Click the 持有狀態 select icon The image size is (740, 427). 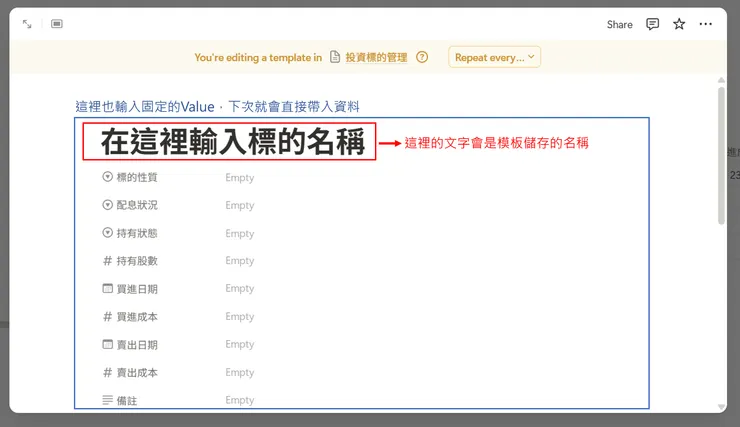(108, 233)
